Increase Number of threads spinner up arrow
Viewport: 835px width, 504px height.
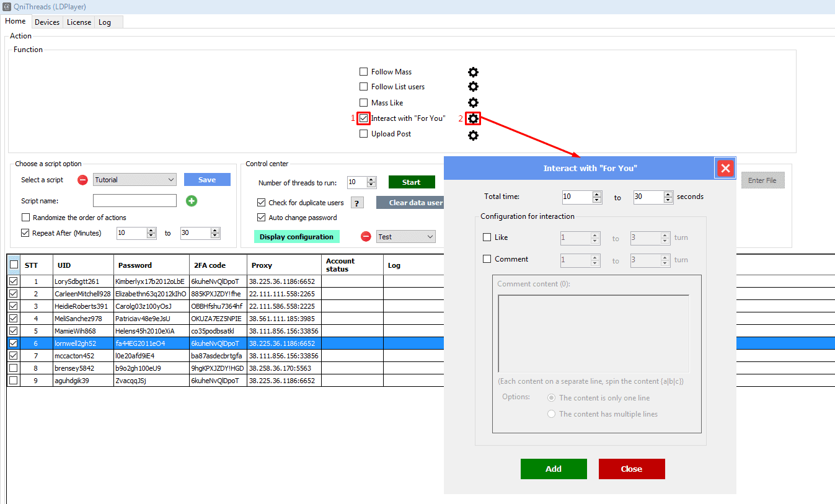coord(371,180)
